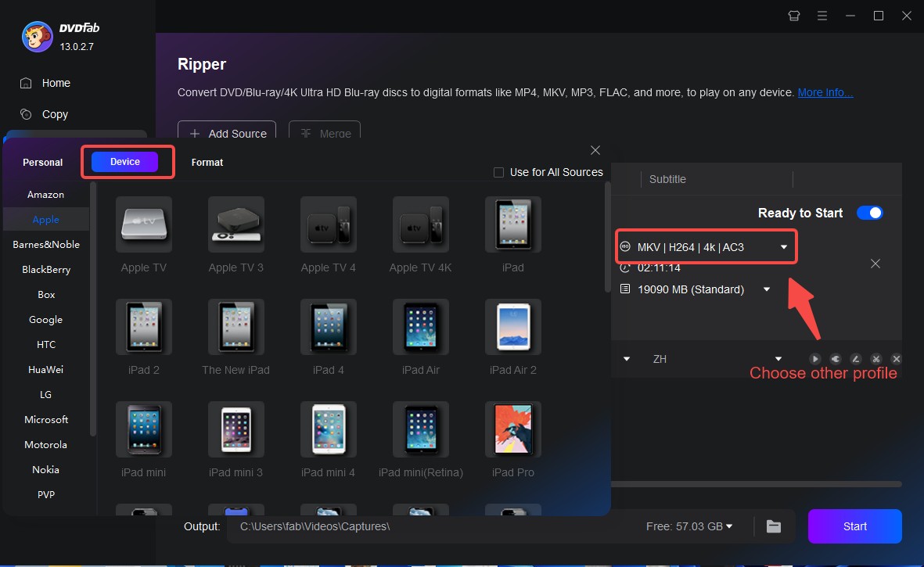
Task: Switch to the Format tab
Action: point(207,162)
